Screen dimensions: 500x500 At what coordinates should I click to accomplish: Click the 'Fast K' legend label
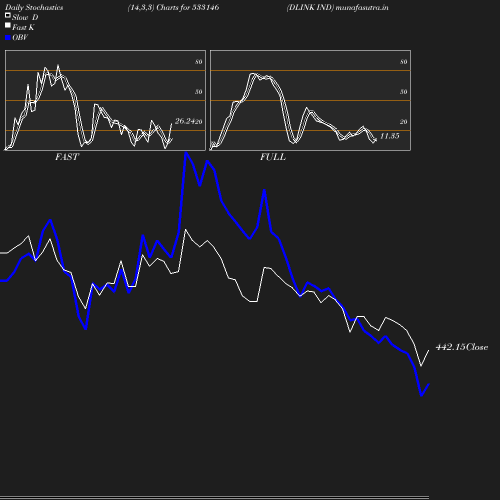pos(23,27)
